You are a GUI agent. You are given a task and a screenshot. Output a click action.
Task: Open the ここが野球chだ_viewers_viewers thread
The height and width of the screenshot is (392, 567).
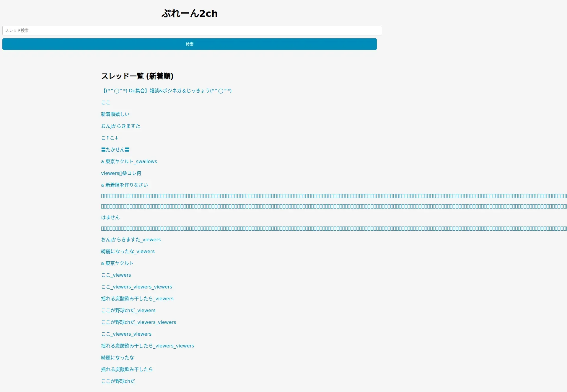(138, 322)
